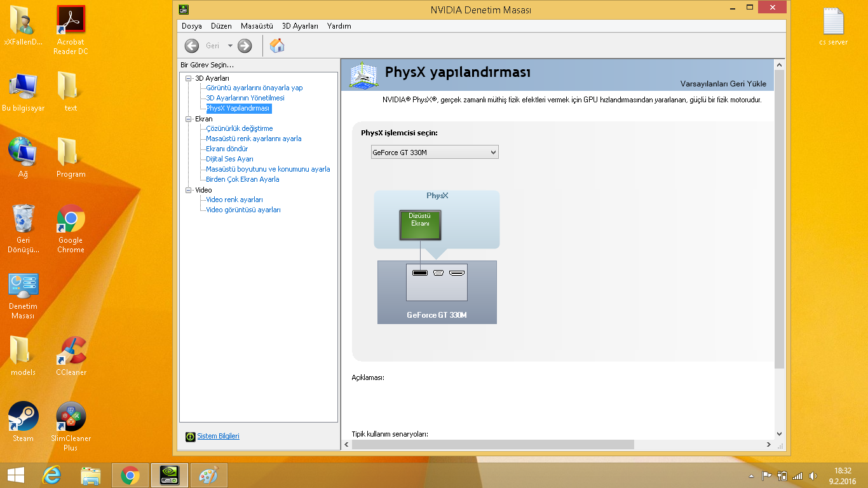Click the network signal tray icon
Viewport: 868px width, 488px height.
pos(797,476)
